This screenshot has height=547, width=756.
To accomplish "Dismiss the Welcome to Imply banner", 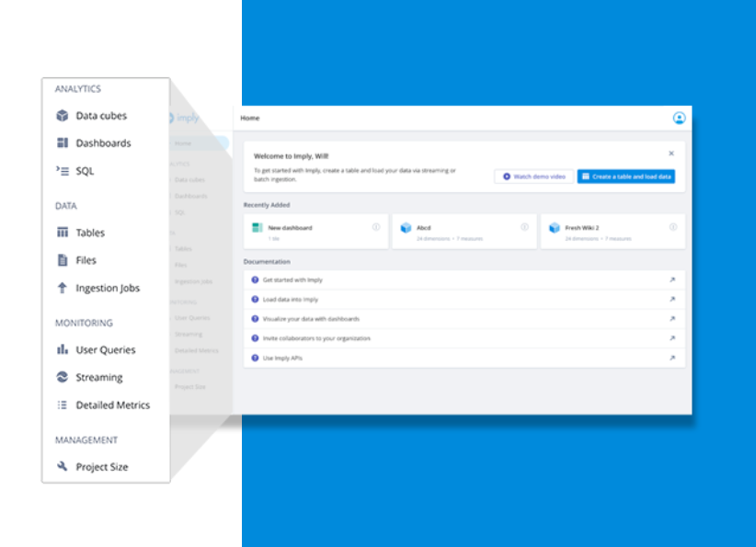I will (671, 154).
